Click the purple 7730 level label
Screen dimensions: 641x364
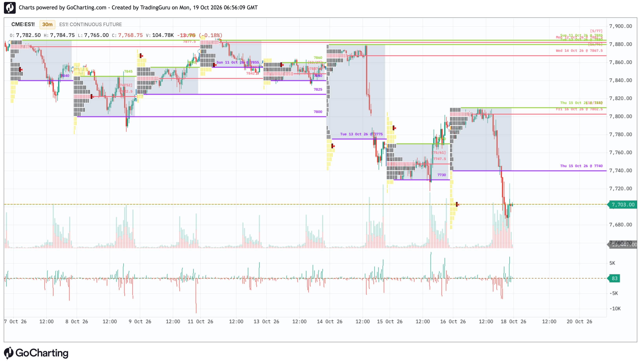441,175
